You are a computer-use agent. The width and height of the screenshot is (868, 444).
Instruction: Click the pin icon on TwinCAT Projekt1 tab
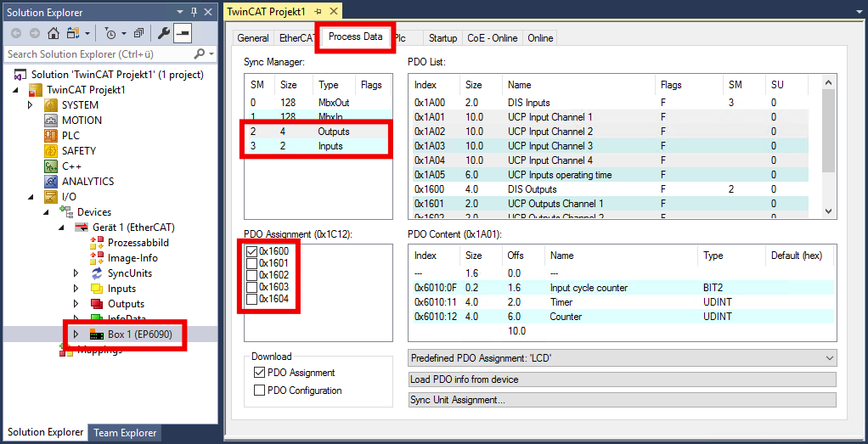(x=318, y=12)
